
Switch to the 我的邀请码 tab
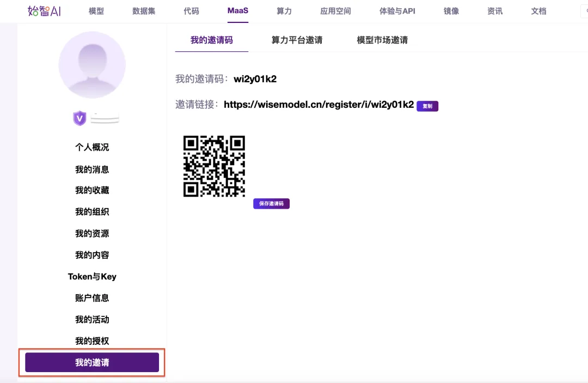tap(211, 40)
